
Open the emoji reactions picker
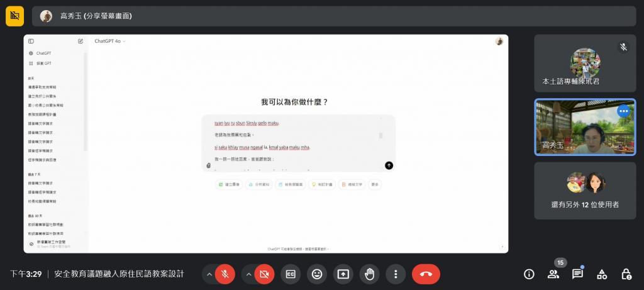(x=317, y=274)
